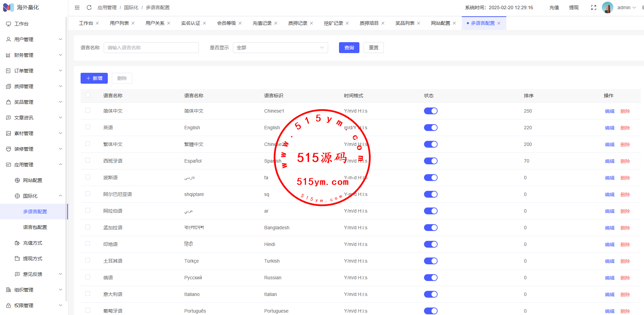Open 充值方式 in the sidebar
The width and height of the screenshot is (644, 315).
(33, 243)
